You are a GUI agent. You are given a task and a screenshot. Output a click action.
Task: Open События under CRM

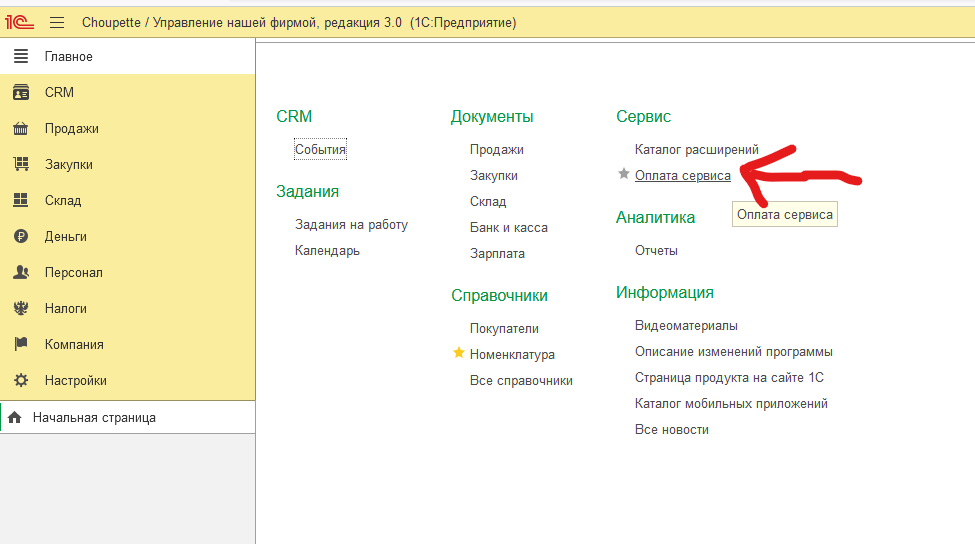click(x=320, y=149)
